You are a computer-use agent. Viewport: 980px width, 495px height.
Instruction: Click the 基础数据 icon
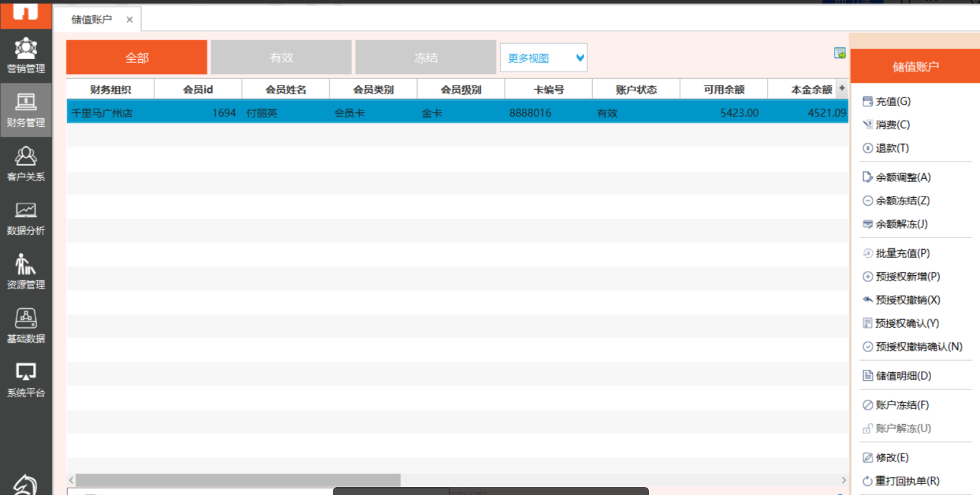click(x=26, y=326)
